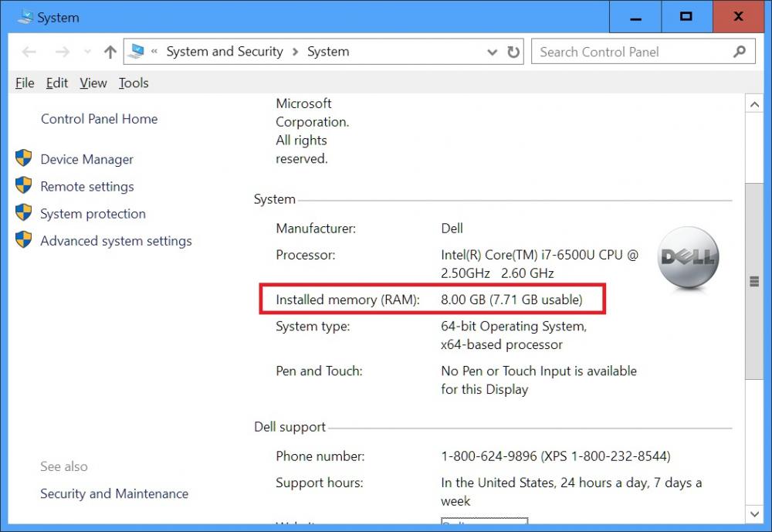Click the 64-bit Operating System value
Image resolution: width=772 pixels, height=532 pixels.
pyautogui.click(x=513, y=335)
